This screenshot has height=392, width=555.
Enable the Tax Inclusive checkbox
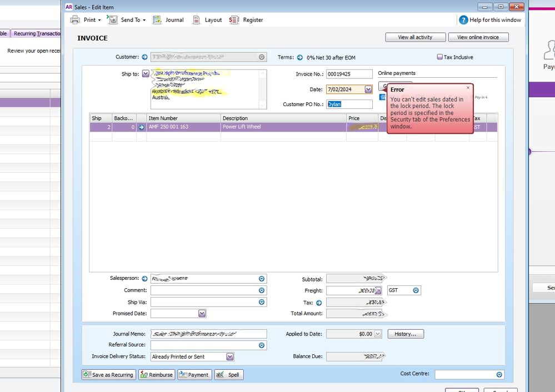(440, 57)
